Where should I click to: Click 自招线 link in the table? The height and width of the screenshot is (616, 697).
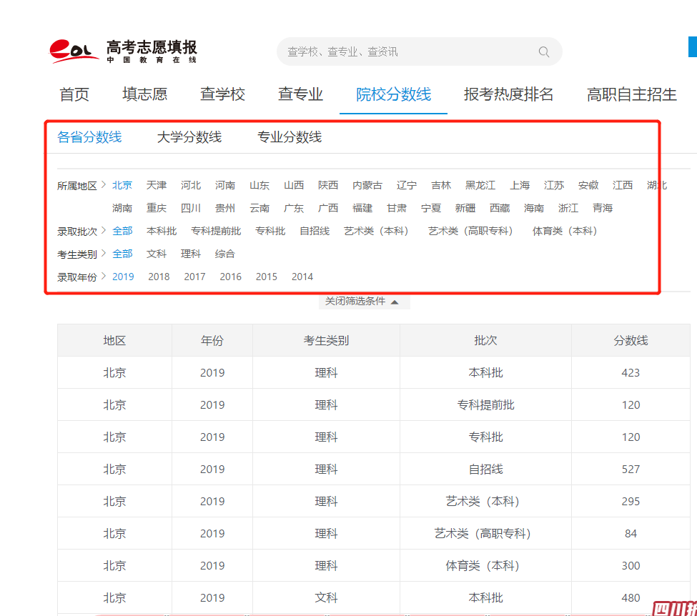tap(485, 469)
